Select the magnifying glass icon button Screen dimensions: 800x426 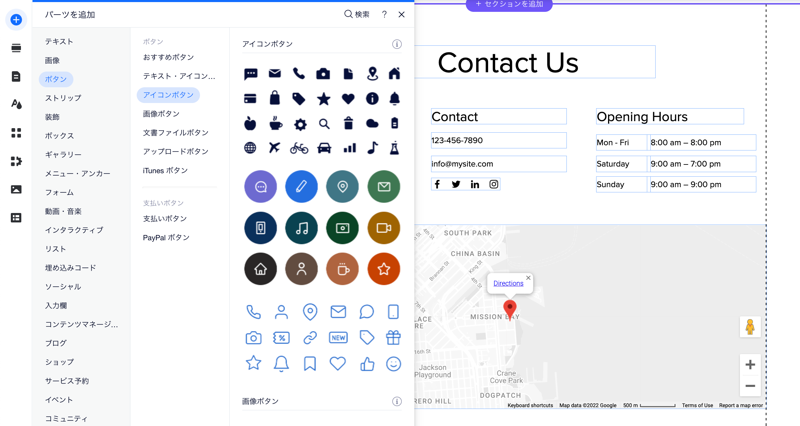(324, 123)
